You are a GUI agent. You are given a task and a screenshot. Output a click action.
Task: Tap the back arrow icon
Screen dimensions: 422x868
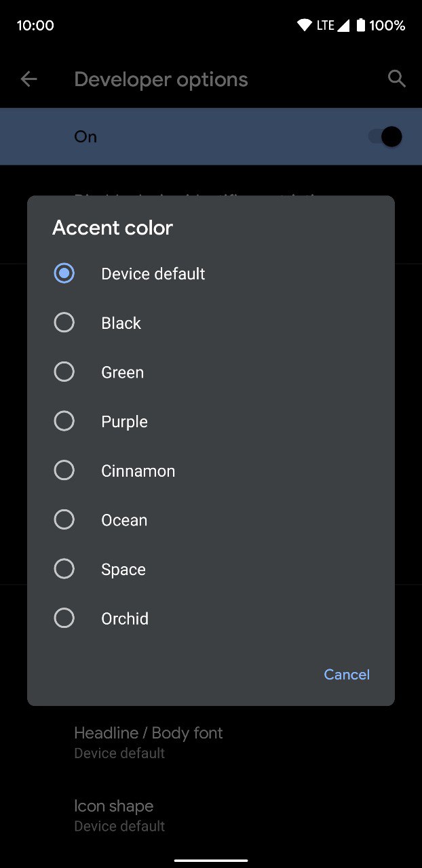tap(28, 79)
